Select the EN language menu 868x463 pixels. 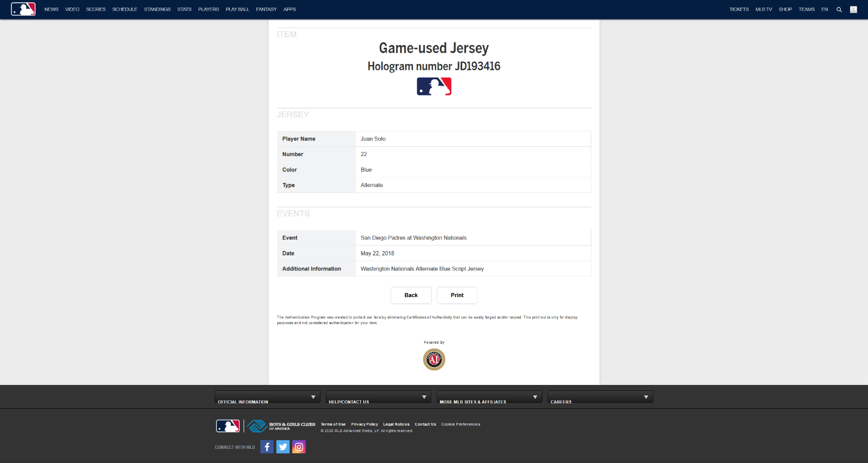click(x=825, y=10)
